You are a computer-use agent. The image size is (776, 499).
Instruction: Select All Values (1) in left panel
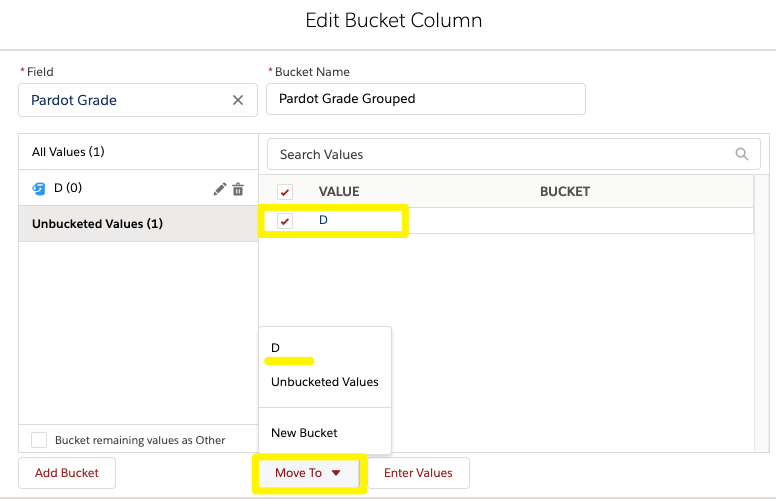tap(68, 152)
